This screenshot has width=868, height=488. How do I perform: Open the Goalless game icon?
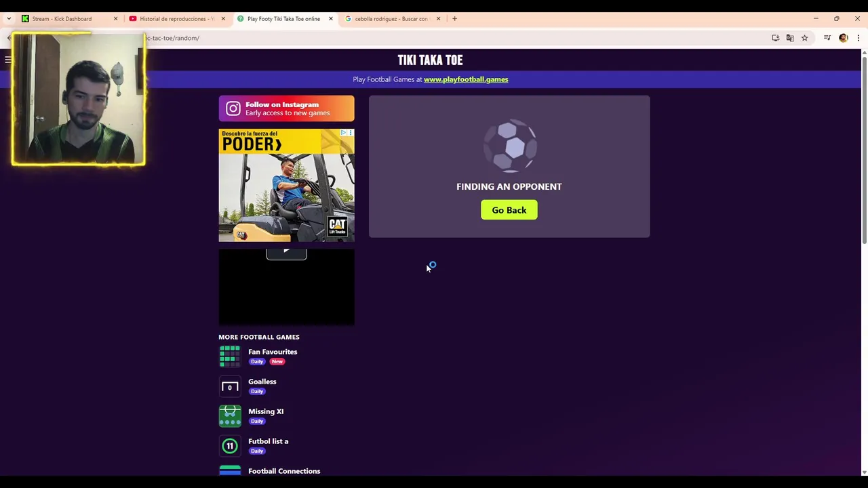point(230,386)
